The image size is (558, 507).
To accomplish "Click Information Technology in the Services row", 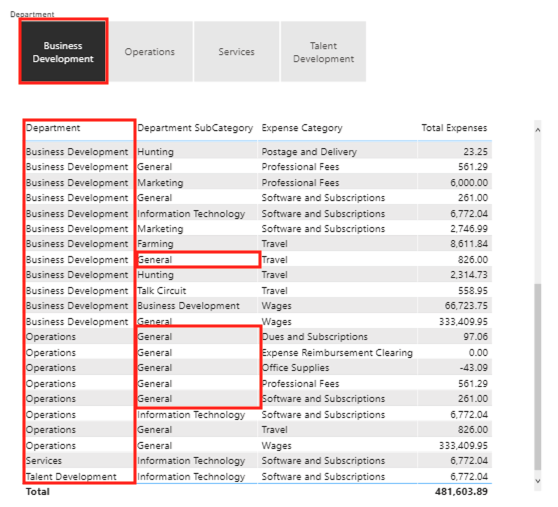I will (x=191, y=460).
